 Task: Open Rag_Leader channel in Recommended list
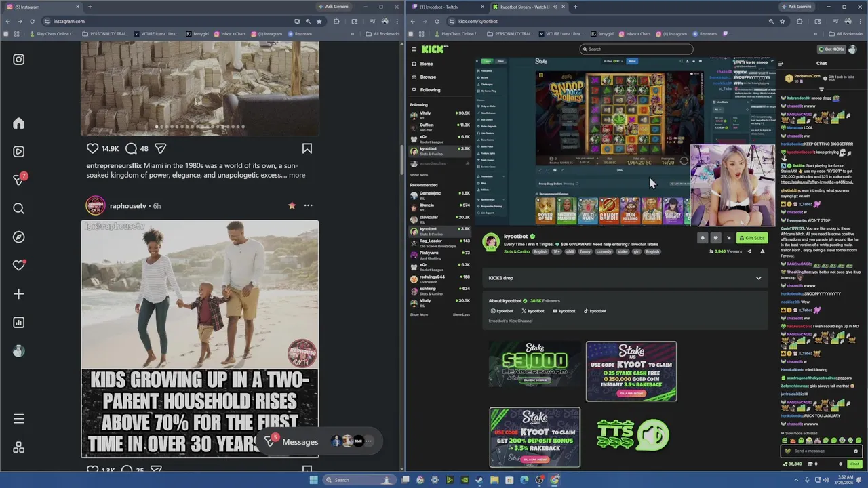coord(440,242)
